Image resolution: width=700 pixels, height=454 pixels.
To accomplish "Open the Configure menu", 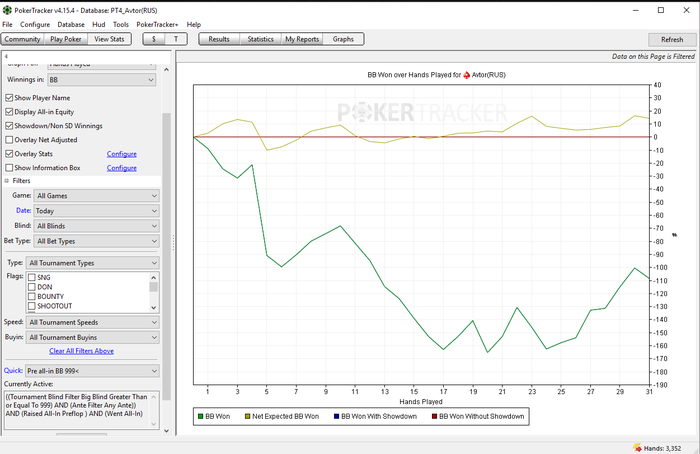I will click(x=35, y=25).
